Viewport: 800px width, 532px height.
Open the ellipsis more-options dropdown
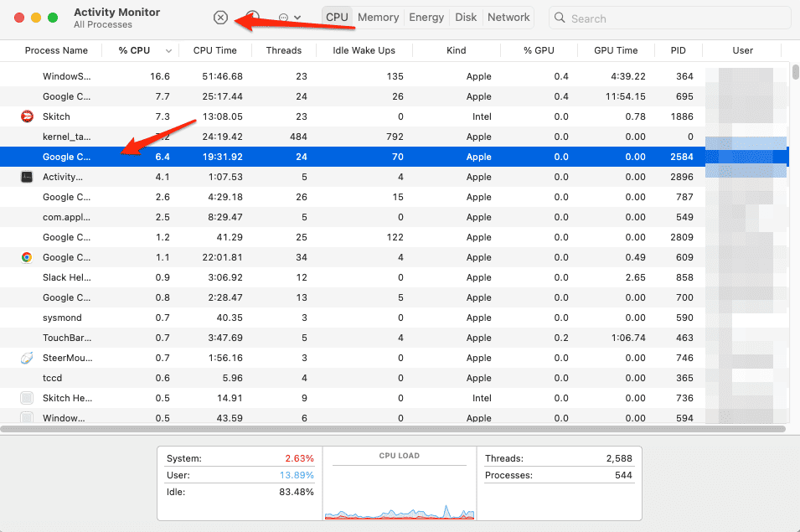289,18
